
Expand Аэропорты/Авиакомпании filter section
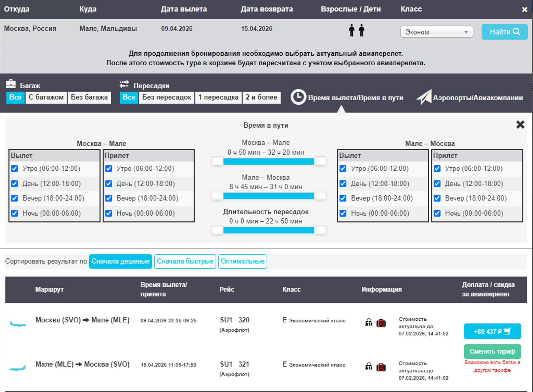point(478,98)
